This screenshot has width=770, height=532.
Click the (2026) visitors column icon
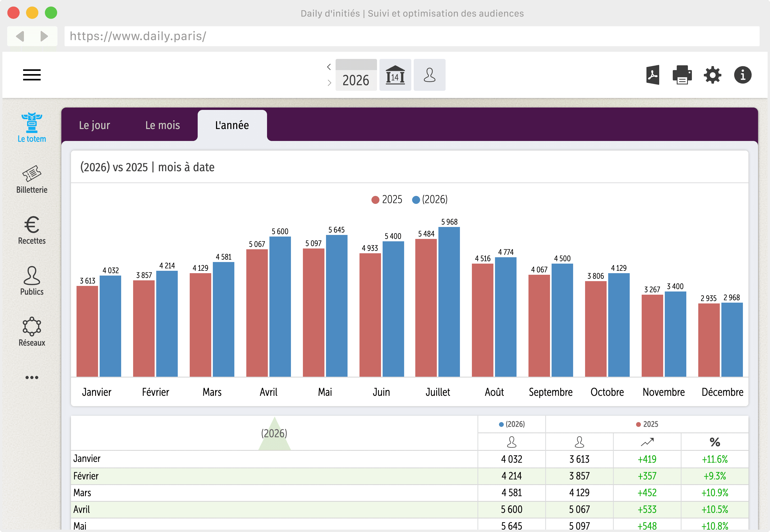pos(511,442)
